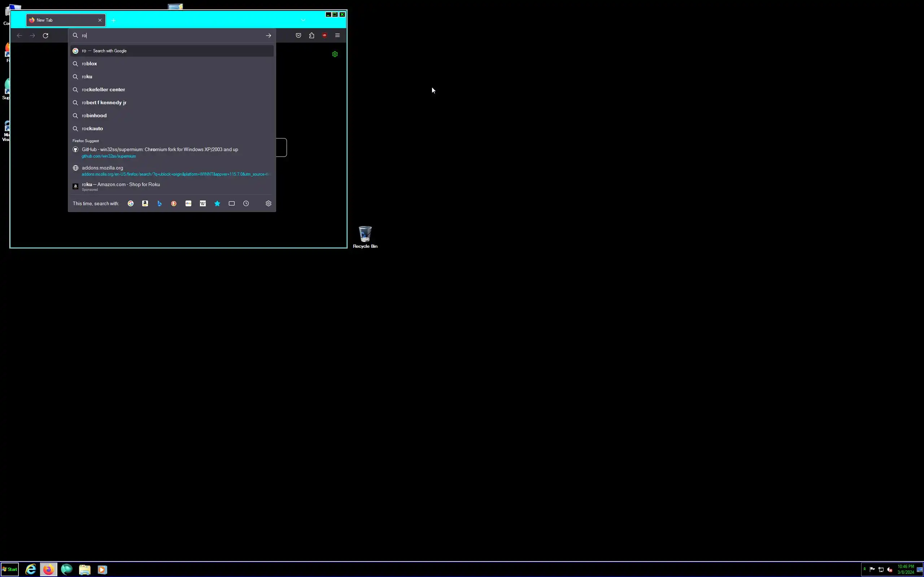
Task: Open the uBlock Origin extension icon
Action: pyautogui.click(x=324, y=35)
